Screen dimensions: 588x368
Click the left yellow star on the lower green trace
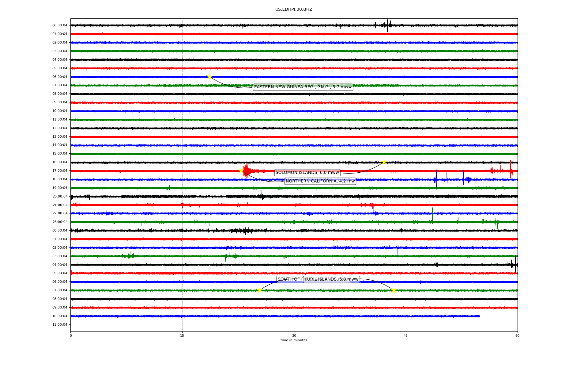point(260,290)
